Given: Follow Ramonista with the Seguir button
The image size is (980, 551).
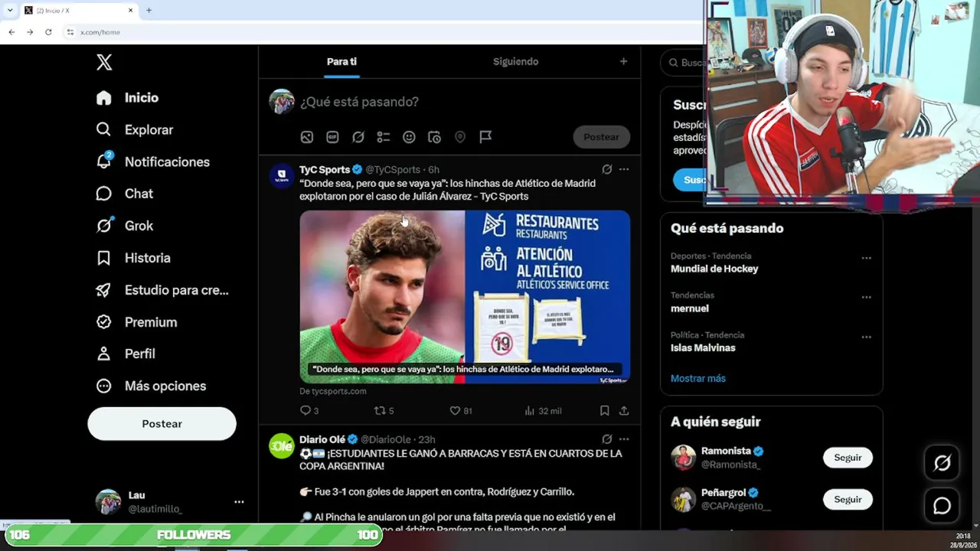Looking at the screenshot, I should (x=848, y=458).
